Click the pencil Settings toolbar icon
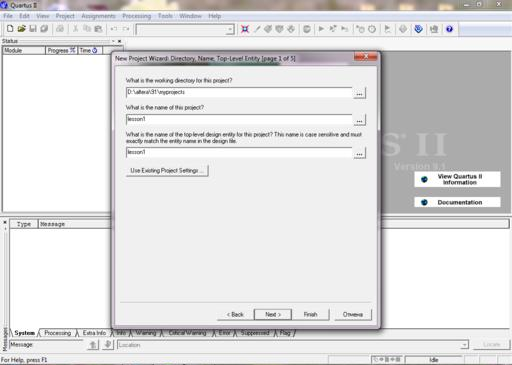 tap(257, 29)
